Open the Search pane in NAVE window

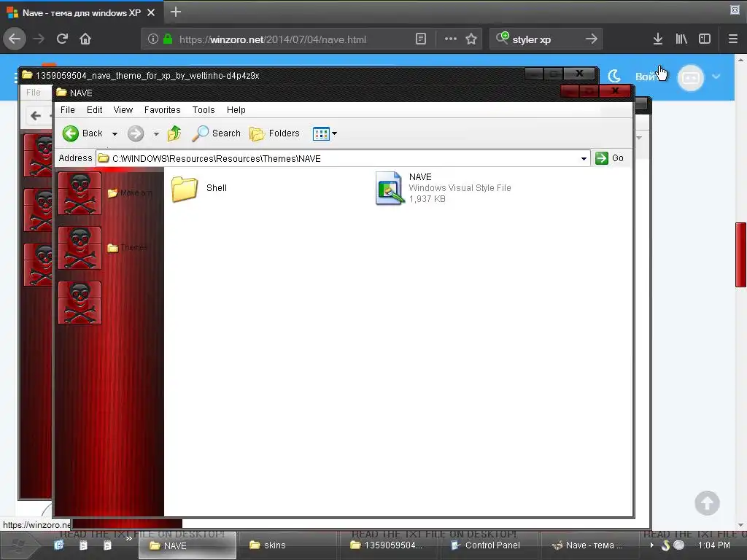coord(217,133)
